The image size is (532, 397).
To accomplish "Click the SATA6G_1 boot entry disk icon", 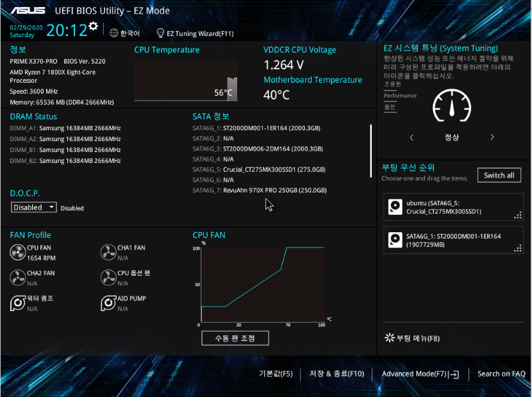I will pyautogui.click(x=395, y=240).
